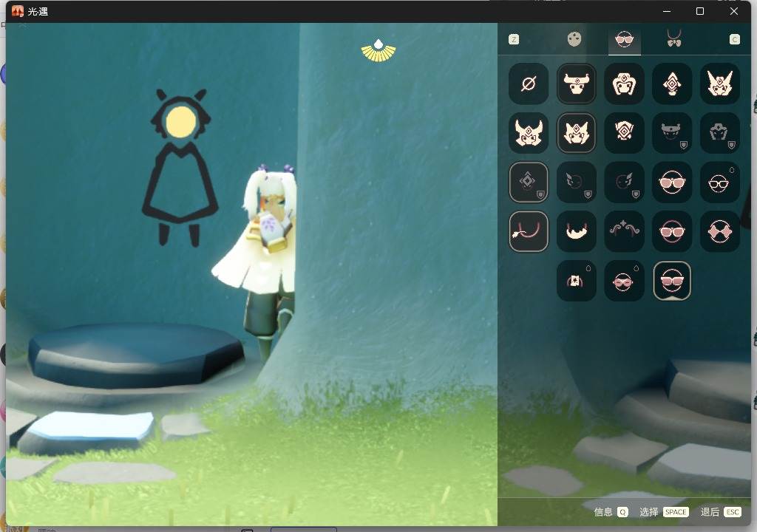Choose the outlined sunglasses with mustache
The height and width of the screenshot is (532, 757).
coord(671,281)
